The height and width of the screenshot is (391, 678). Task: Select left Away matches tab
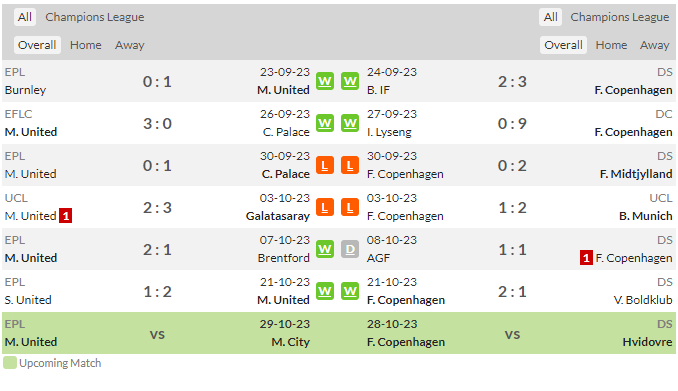tap(130, 45)
